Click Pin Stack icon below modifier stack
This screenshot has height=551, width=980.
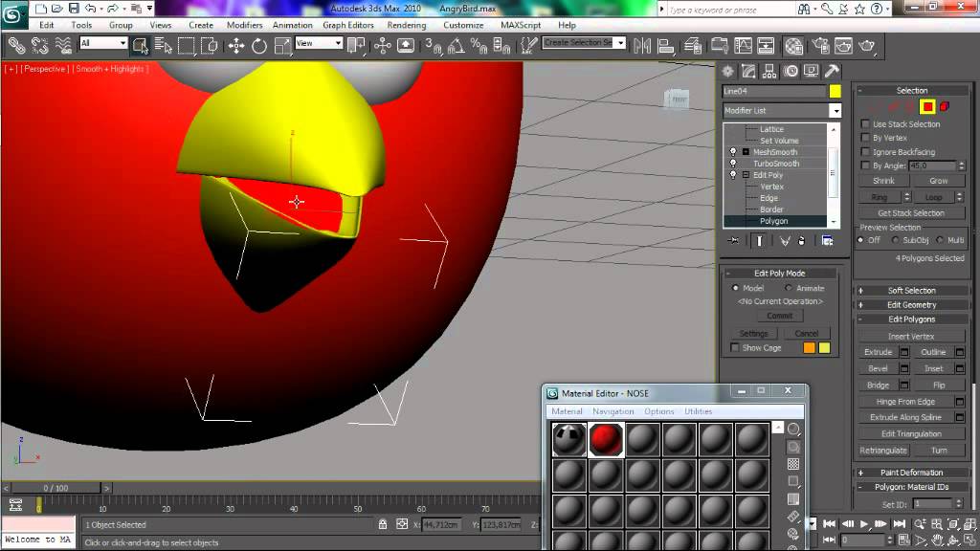click(x=734, y=240)
